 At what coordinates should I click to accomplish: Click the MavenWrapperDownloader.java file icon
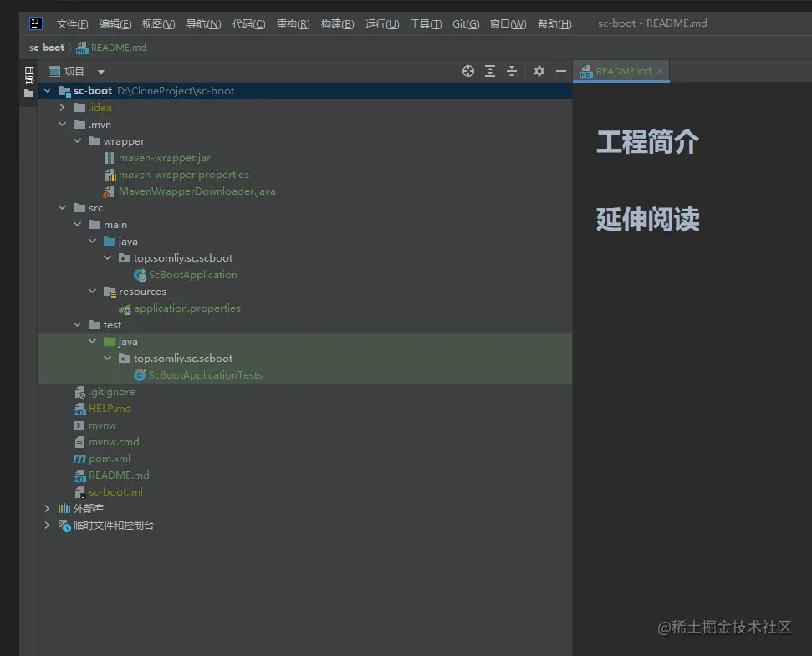[x=109, y=191]
